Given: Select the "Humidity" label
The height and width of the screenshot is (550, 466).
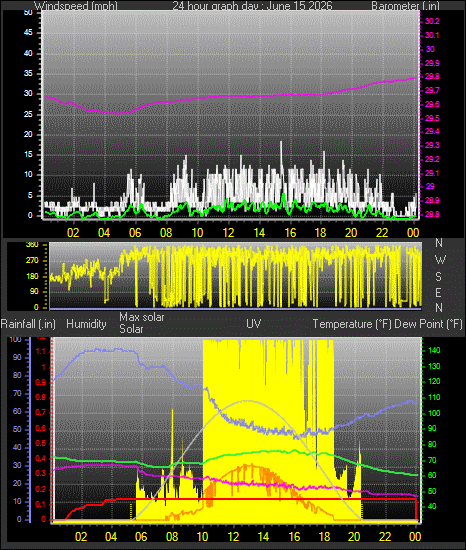Looking at the screenshot, I should point(86,323).
